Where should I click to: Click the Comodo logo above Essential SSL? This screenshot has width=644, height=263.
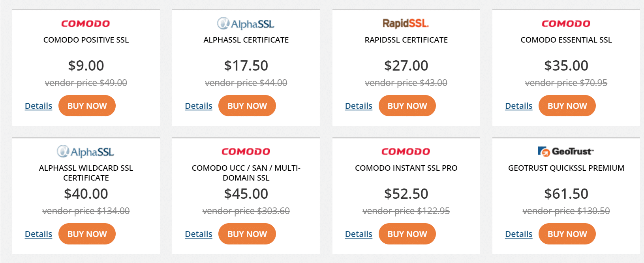(x=566, y=24)
